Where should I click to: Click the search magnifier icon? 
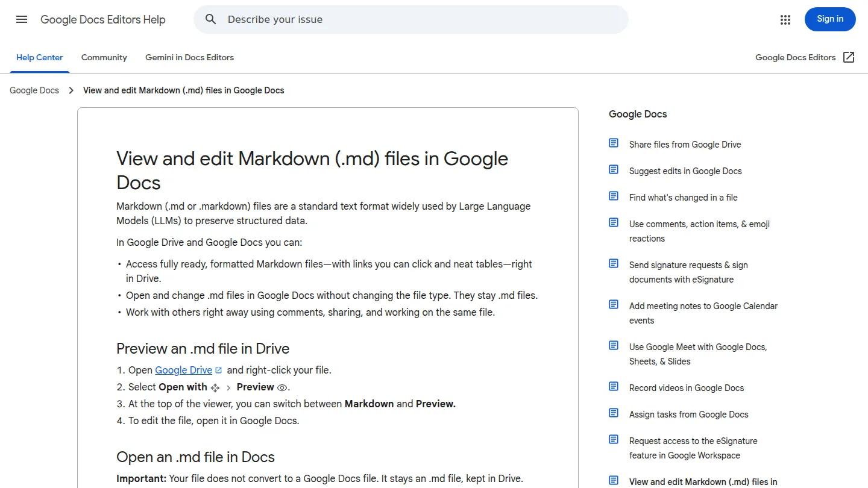pyautogui.click(x=210, y=19)
